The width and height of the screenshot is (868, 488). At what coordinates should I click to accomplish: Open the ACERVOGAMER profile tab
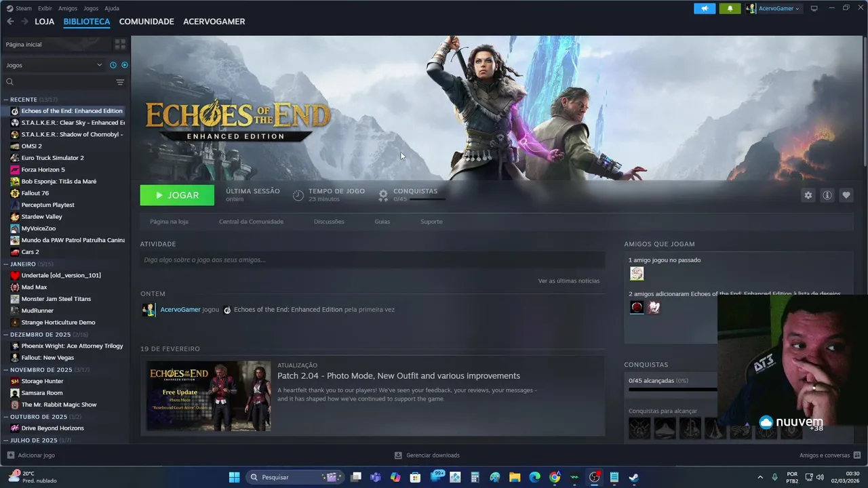[x=214, y=22]
